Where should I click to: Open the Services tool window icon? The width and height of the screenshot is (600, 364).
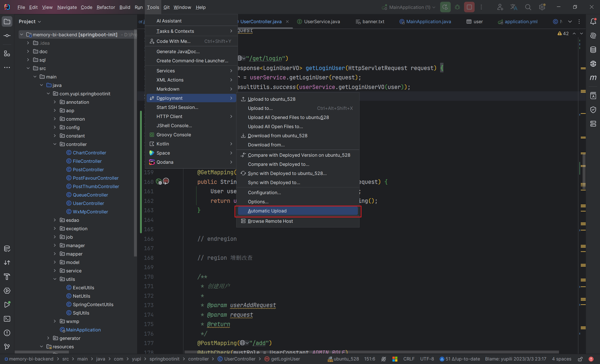pos(7,291)
